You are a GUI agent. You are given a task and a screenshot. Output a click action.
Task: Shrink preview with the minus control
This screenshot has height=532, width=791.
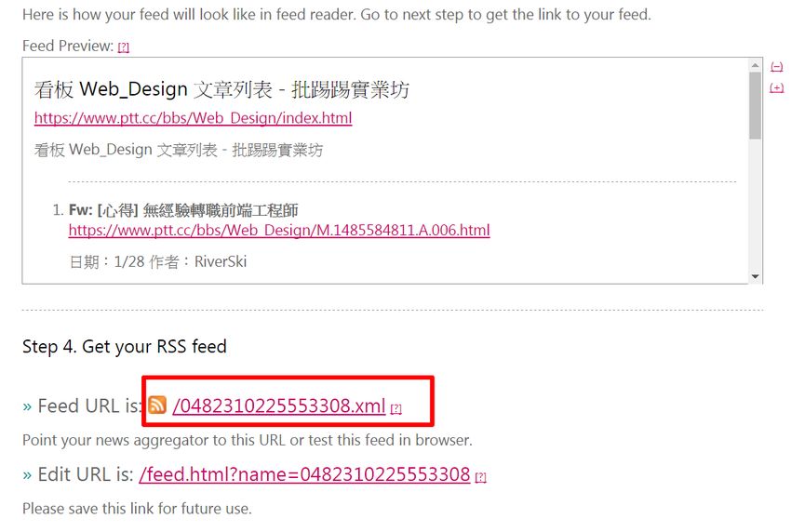coord(776,67)
